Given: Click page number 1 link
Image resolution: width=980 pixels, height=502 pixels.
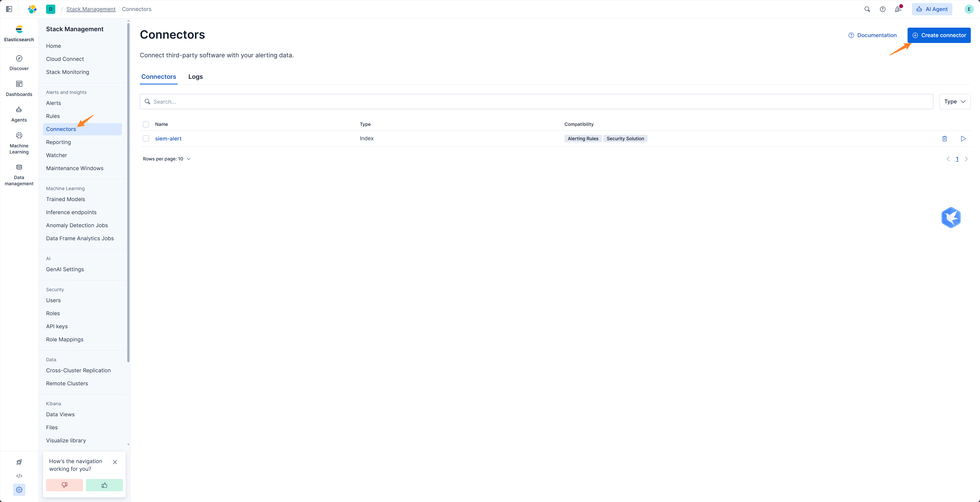Looking at the screenshot, I should [957, 159].
